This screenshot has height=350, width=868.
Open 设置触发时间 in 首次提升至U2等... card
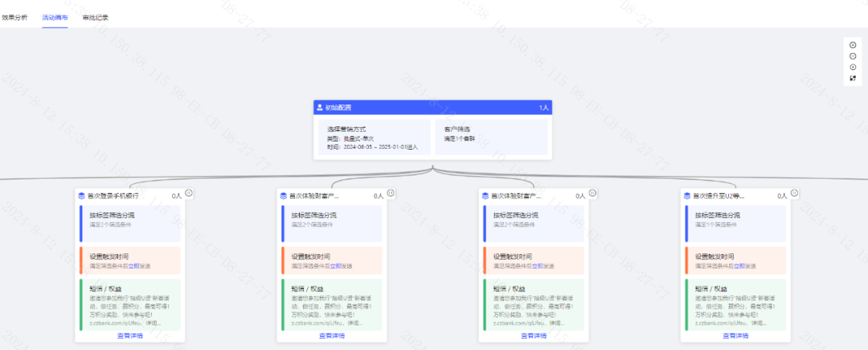(735, 260)
